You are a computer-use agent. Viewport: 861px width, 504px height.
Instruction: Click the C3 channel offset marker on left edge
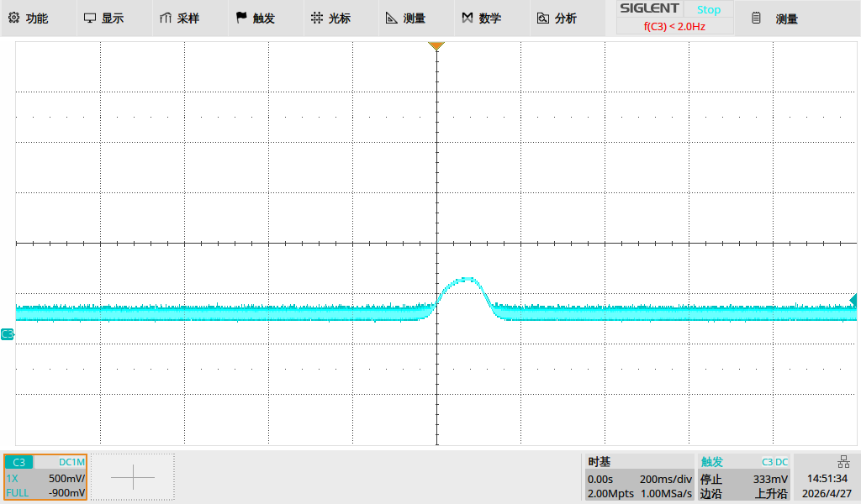tap(7, 333)
